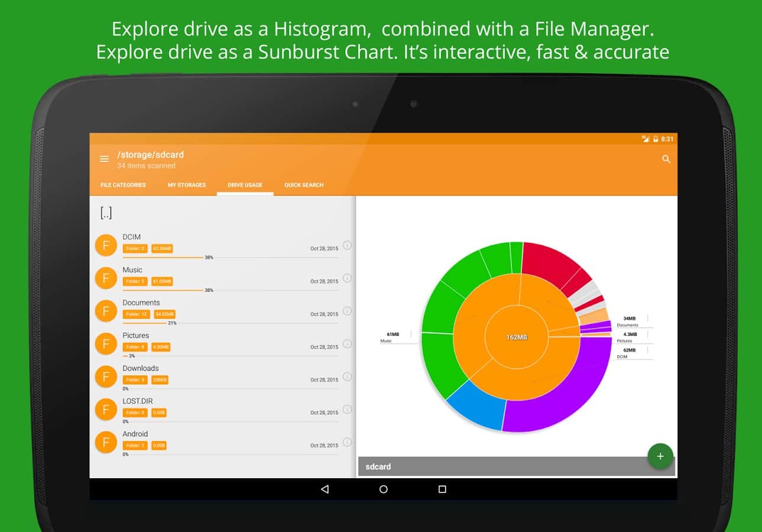
Task: Tap the sdcard breadcrumb bar
Action: [x=502, y=466]
